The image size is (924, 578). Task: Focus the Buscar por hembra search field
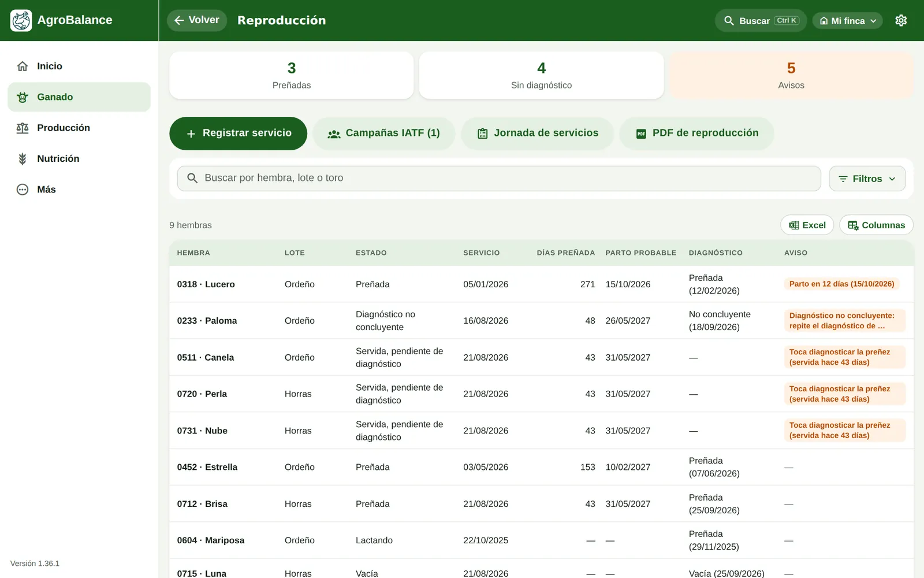pyautogui.click(x=499, y=178)
